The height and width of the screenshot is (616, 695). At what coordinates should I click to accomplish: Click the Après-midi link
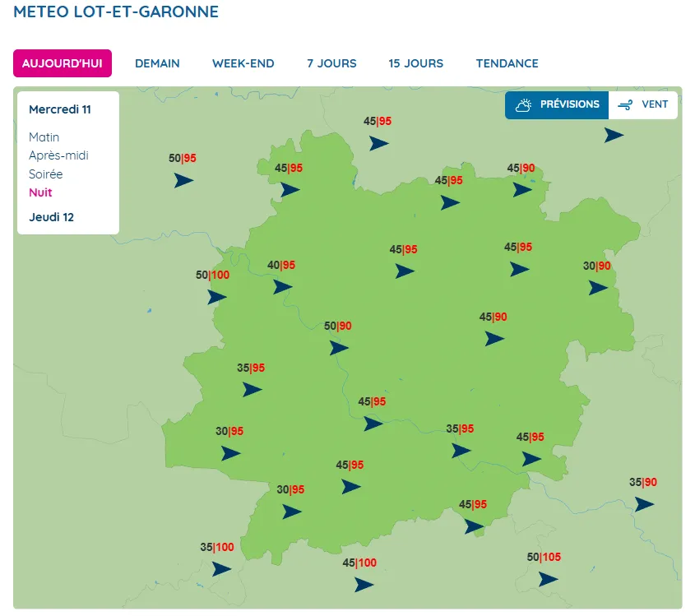[58, 155]
